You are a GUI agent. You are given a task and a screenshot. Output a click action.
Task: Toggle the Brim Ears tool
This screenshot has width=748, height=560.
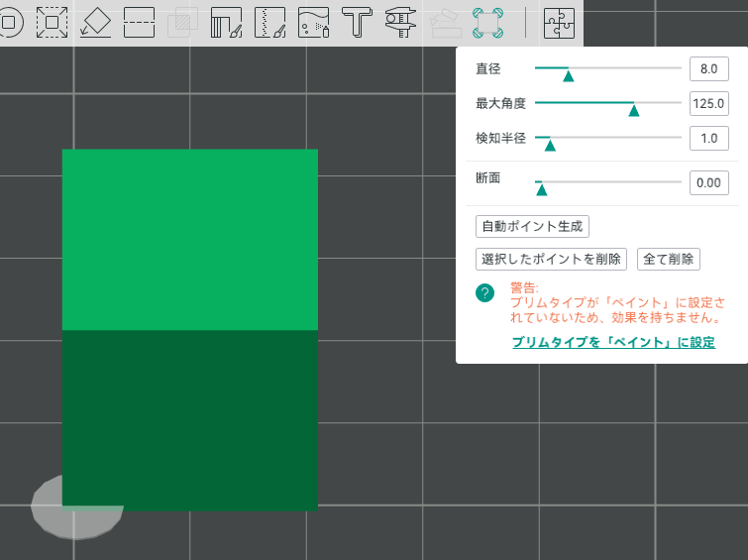point(487,22)
